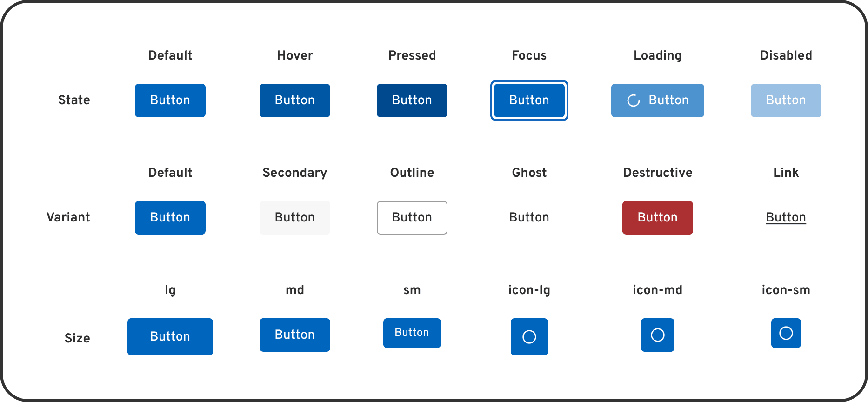Click the small sm size button
The height and width of the screenshot is (402, 868).
[412, 333]
